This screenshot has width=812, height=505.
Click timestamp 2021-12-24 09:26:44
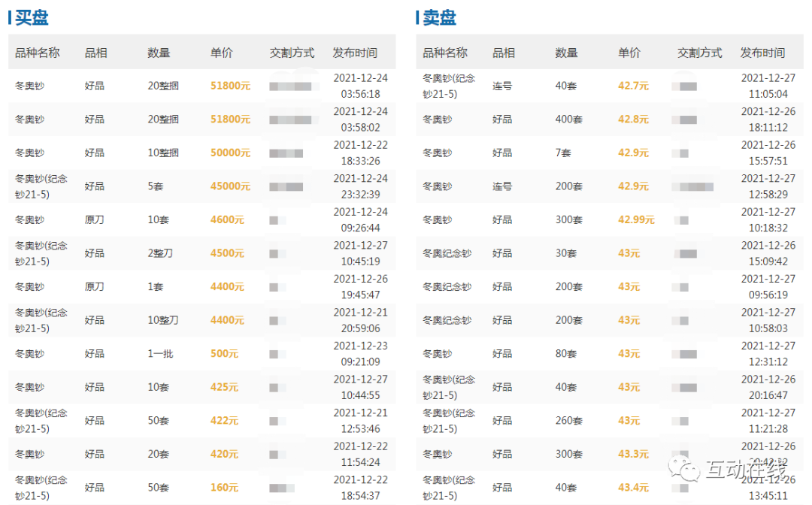(360, 220)
